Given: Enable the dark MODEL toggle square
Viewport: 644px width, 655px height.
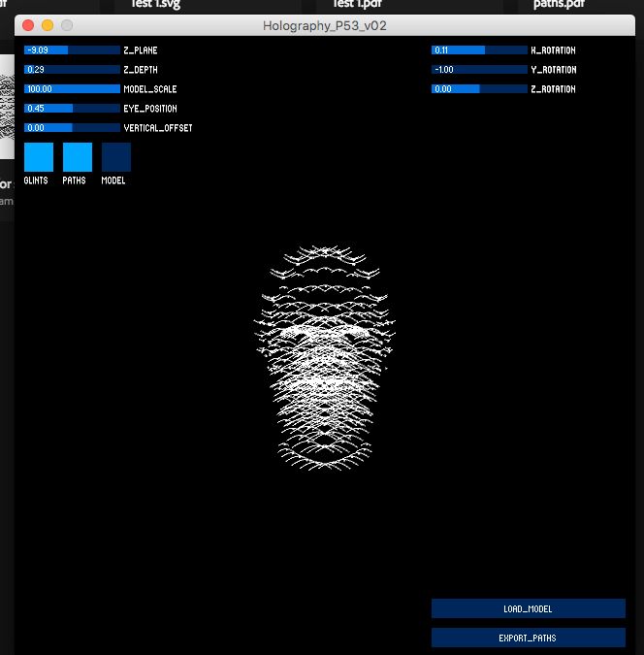Looking at the screenshot, I should pyautogui.click(x=116, y=157).
